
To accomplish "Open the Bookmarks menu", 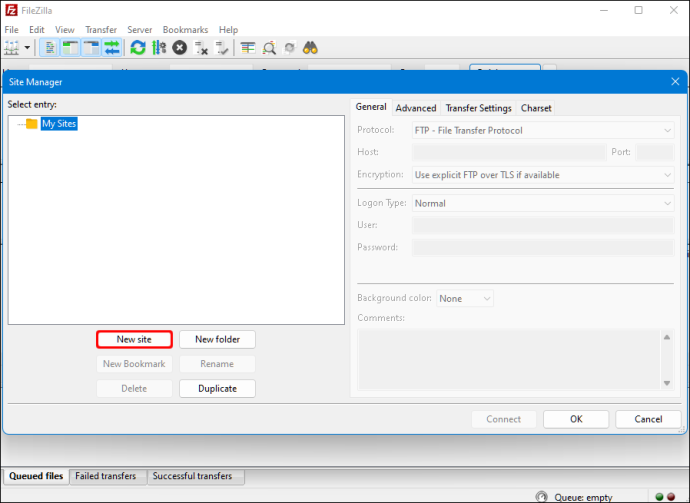I will [x=185, y=29].
